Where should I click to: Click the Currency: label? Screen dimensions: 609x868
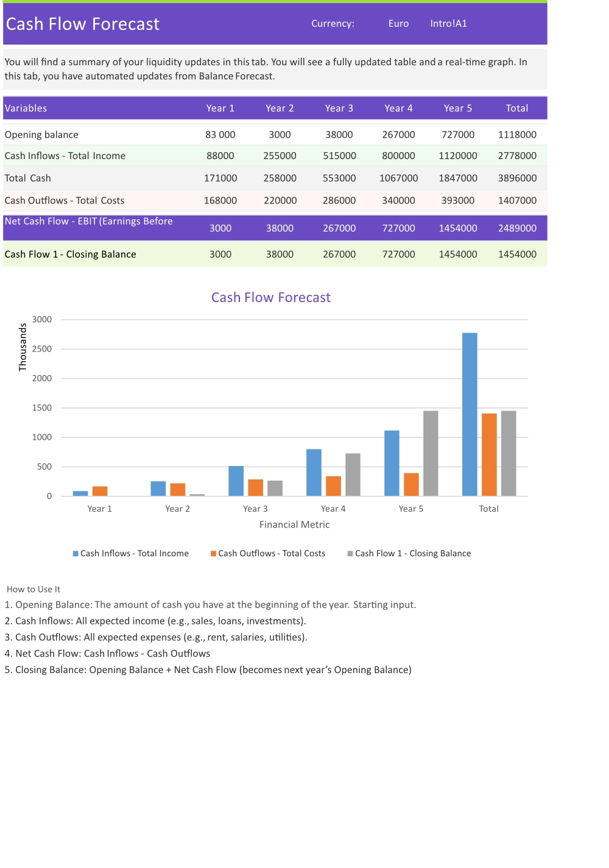[333, 24]
